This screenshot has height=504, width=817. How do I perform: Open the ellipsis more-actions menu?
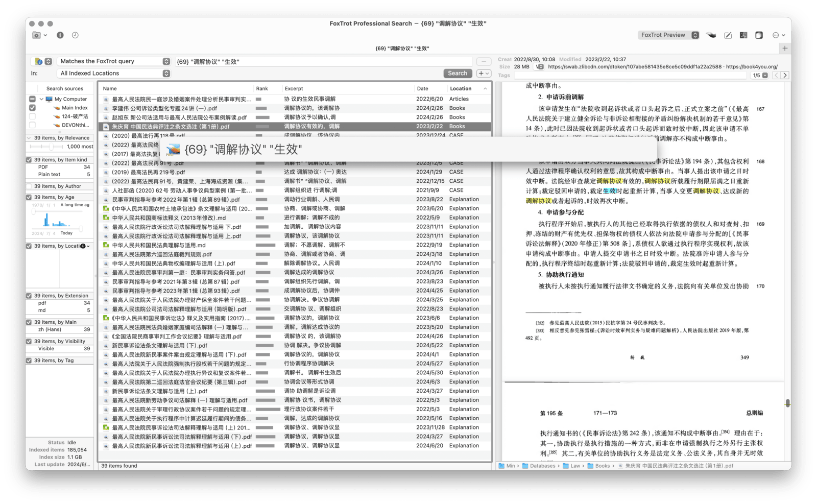point(779,35)
